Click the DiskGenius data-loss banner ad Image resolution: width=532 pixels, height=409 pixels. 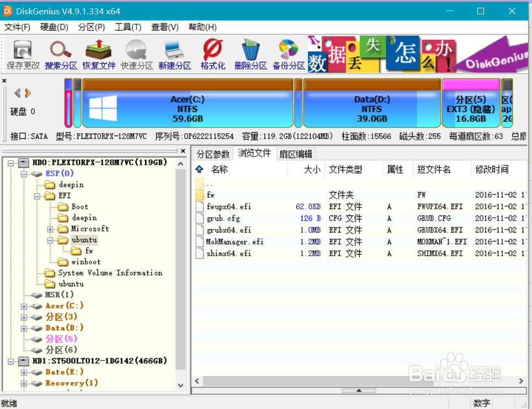pyautogui.click(x=417, y=54)
